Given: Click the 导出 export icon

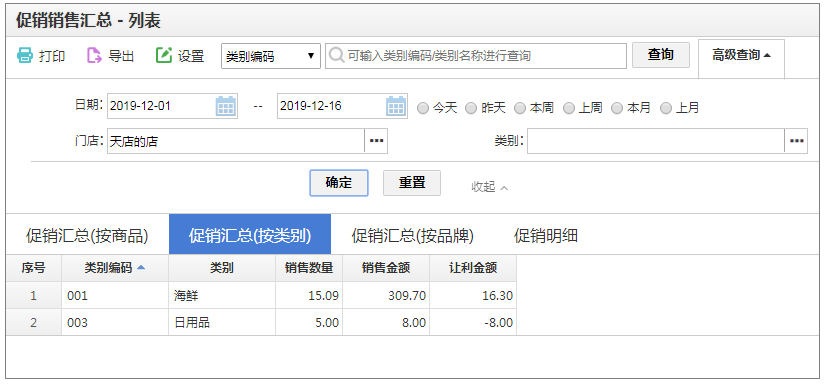Looking at the screenshot, I should tap(94, 55).
